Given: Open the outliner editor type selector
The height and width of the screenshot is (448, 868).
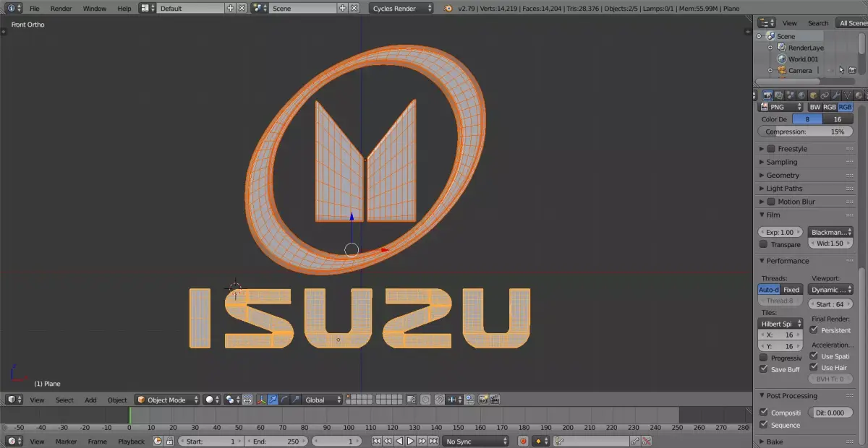Looking at the screenshot, I should tap(766, 22).
